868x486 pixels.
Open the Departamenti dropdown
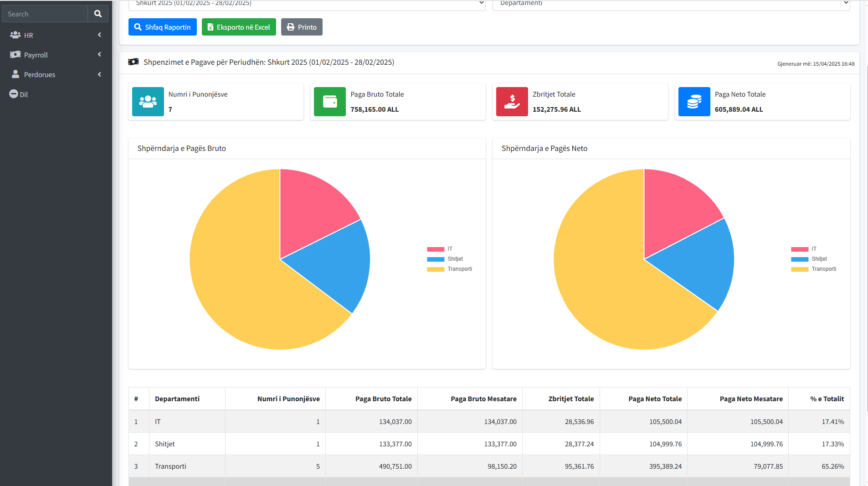[671, 4]
